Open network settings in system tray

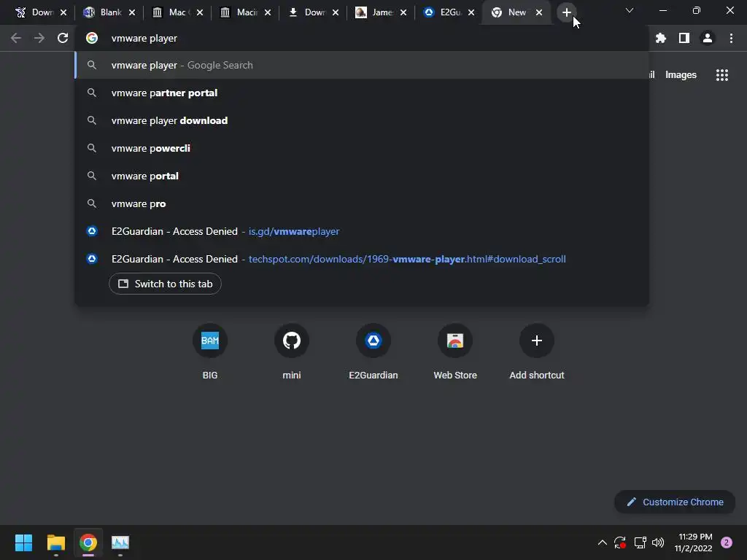coord(640,542)
